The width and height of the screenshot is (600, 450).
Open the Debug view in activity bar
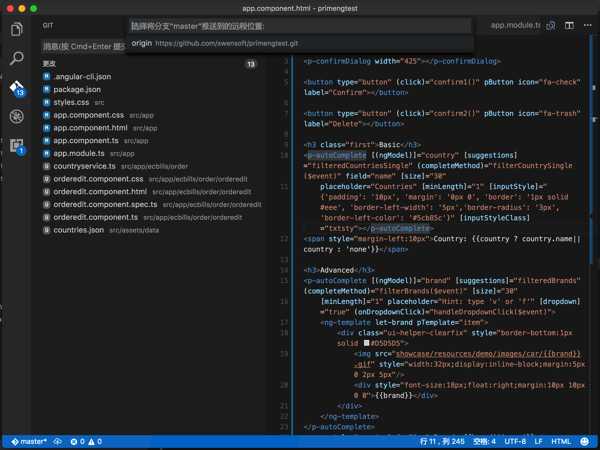coord(16,116)
